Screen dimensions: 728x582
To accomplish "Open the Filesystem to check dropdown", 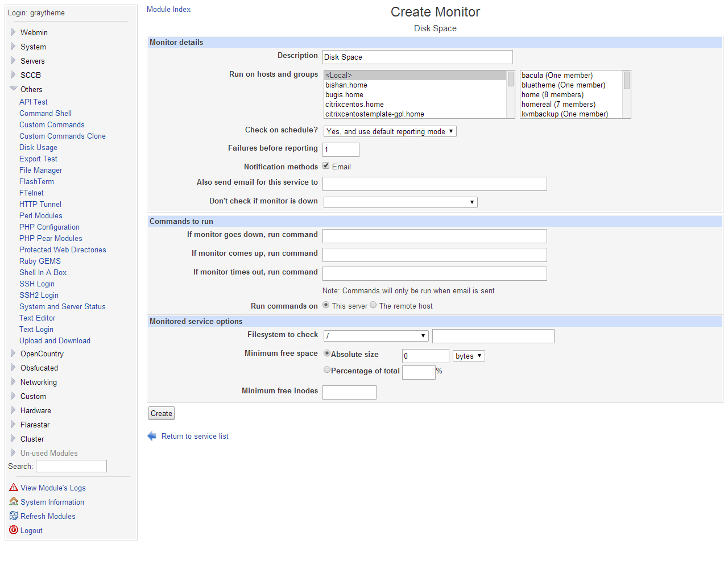I will (x=376, y=336).
